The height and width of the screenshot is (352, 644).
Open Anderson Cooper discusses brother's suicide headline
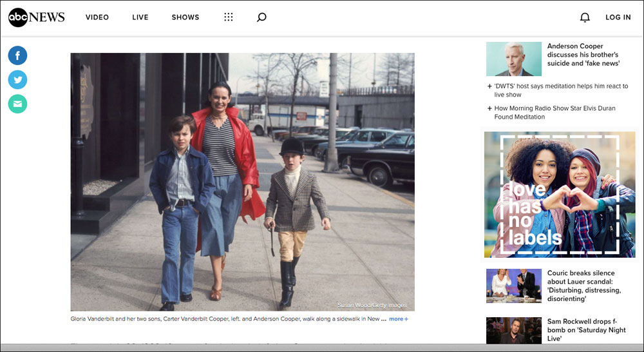point(582,55)
